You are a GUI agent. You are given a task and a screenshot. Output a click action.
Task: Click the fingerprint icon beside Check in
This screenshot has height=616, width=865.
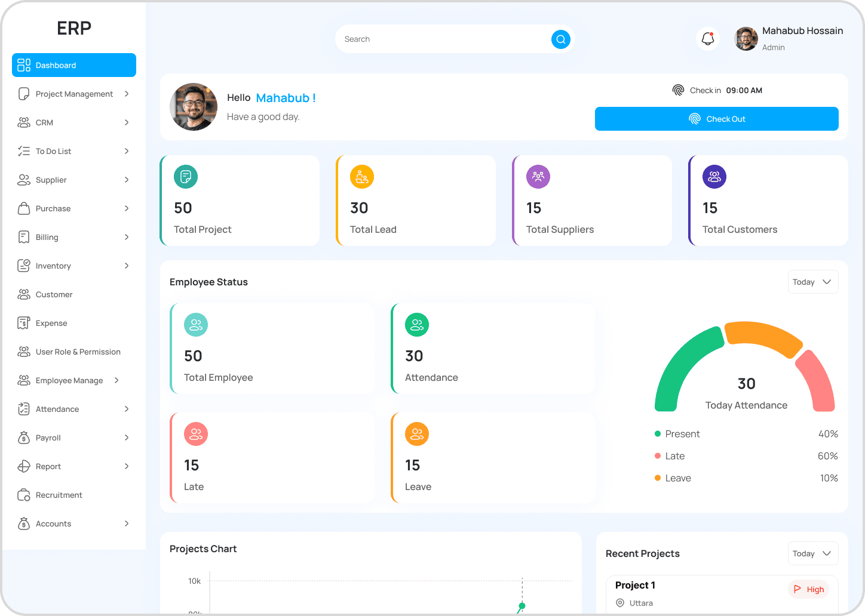pyautogui.click(x=678, y=90)
